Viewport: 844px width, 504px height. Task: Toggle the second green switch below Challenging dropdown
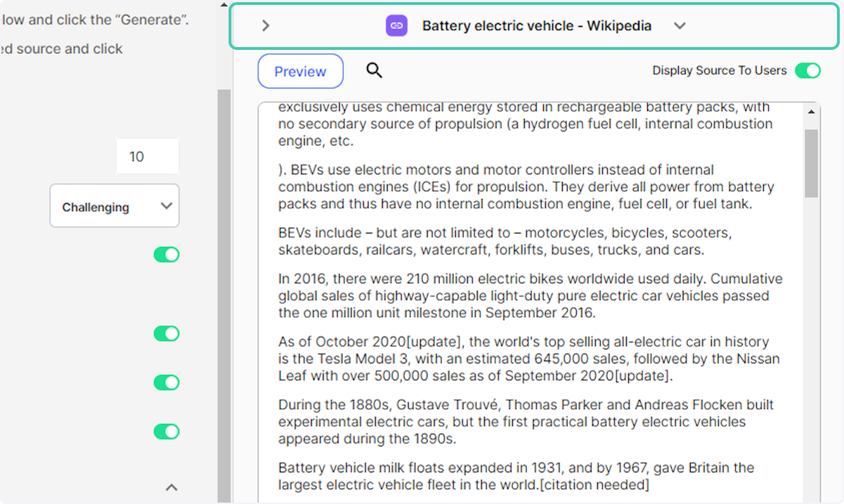click(x=167, y=333)
